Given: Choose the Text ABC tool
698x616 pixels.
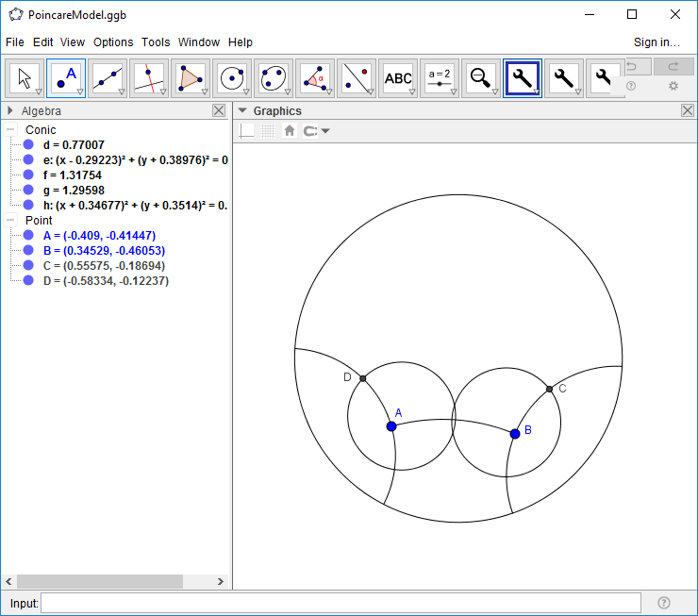Looking at the screenshot, I should coord(398,78).
